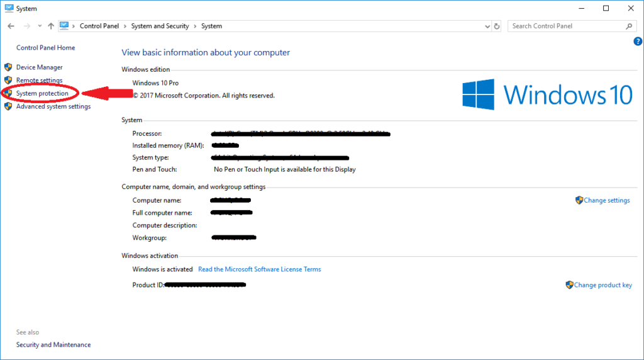Open Control Panel Home

(45, 48)
